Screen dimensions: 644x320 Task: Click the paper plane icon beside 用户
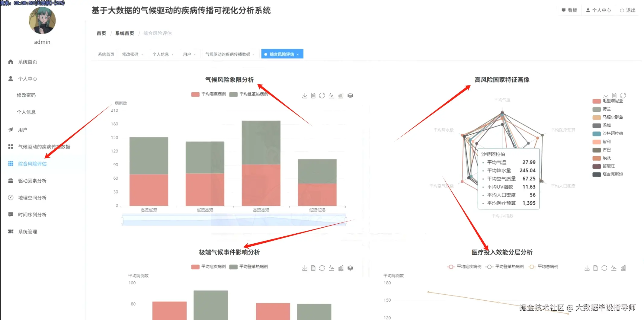pos(11,130)
